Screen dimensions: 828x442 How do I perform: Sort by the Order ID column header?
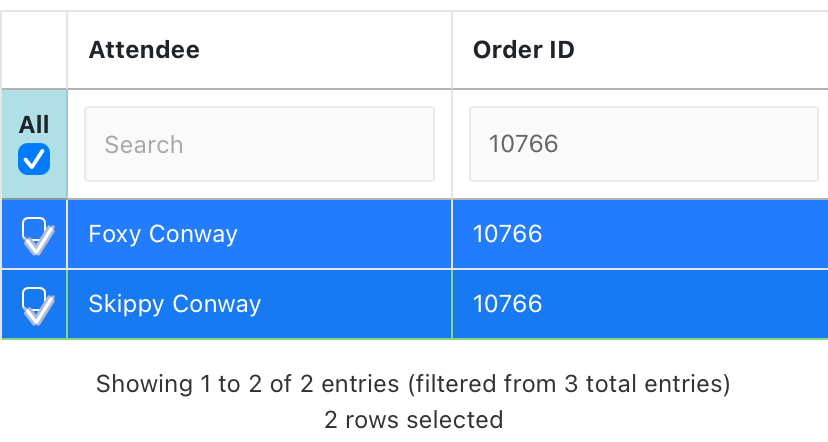524,50
